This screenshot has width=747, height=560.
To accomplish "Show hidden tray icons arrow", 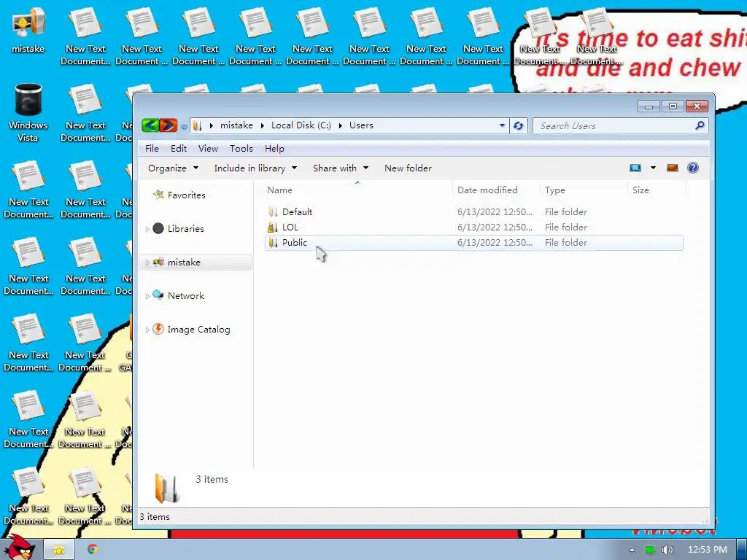I will (632, 550).
